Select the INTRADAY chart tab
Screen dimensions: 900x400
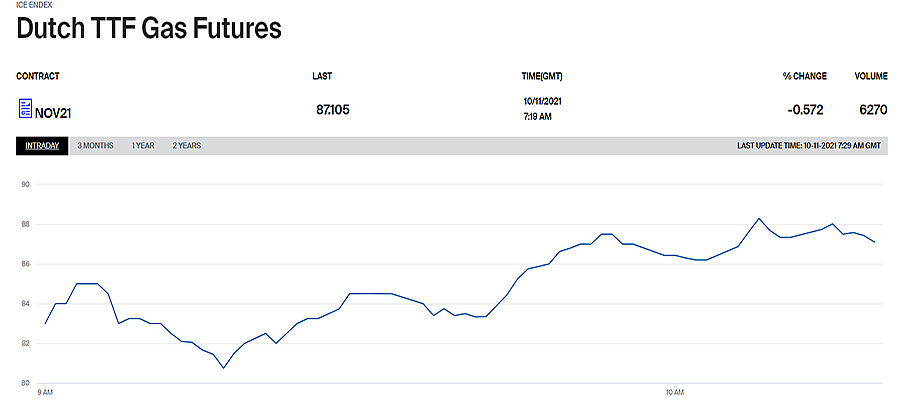(x=42, y=146)
